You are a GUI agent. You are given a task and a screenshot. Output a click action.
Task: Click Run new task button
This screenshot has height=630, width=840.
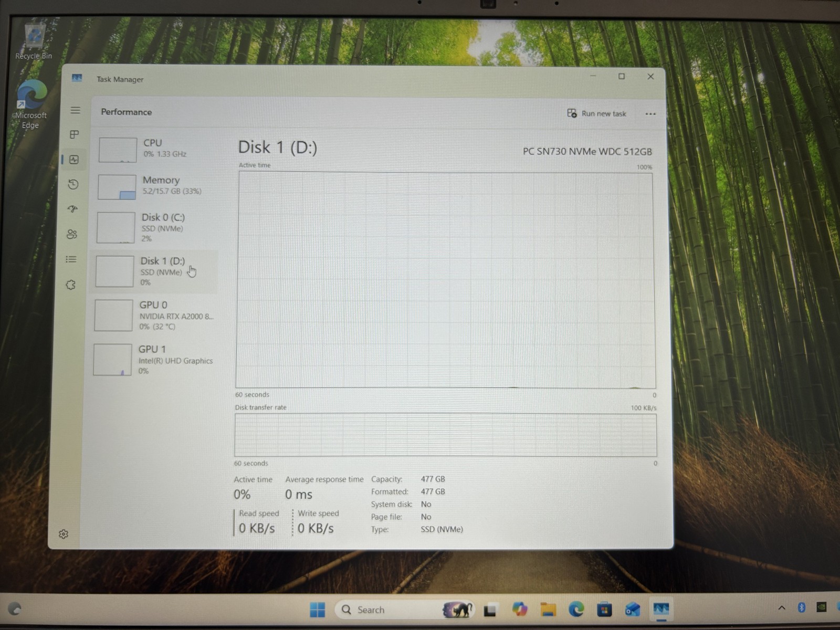click(x=597, y=113)
